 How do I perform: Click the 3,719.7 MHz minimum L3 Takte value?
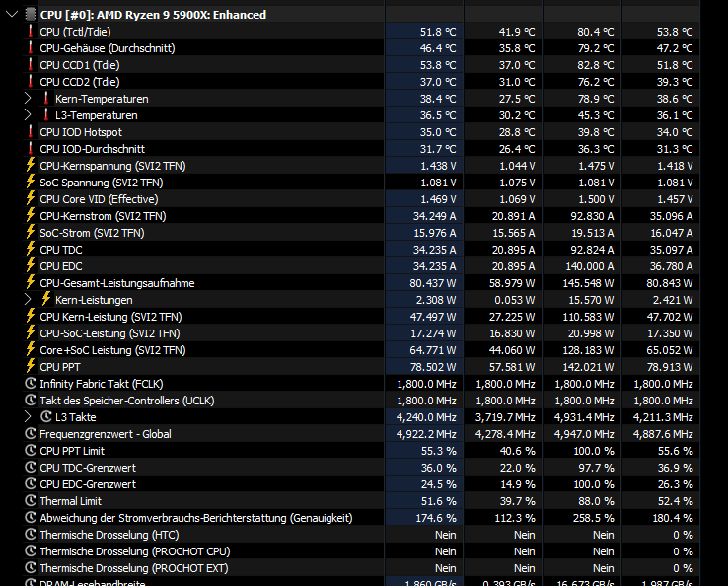click(x=505, y=417)
